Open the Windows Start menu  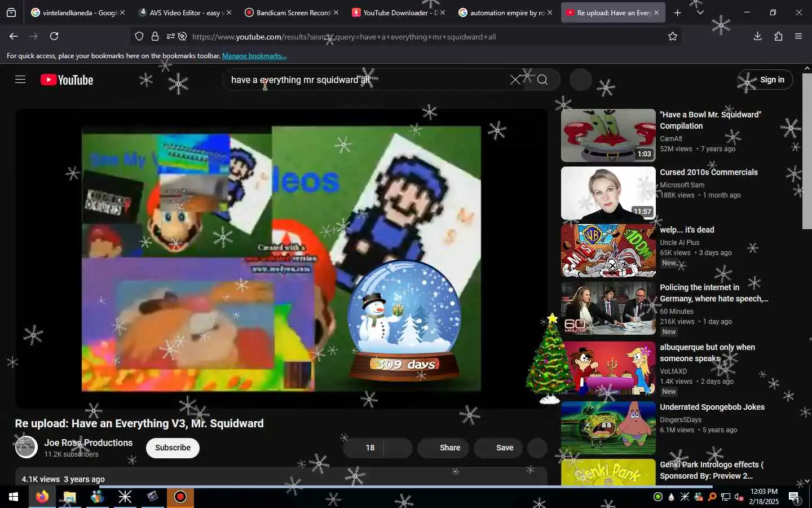14,497
